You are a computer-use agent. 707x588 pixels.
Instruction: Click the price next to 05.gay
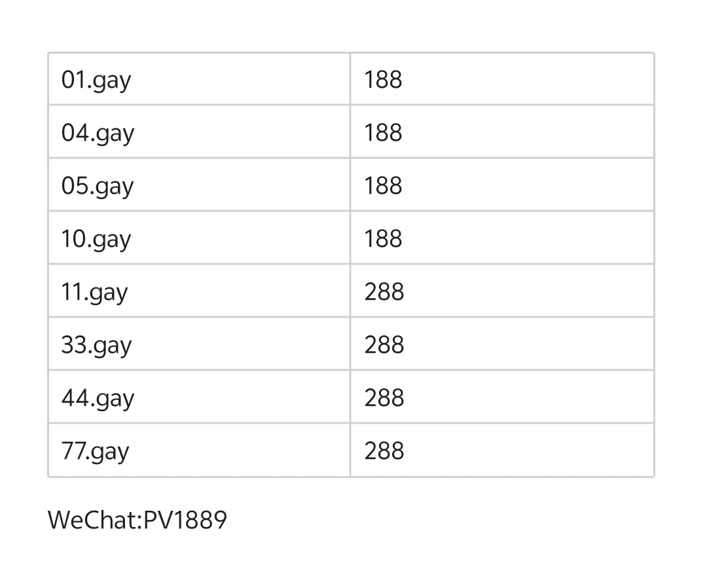(x=383, y=187)
